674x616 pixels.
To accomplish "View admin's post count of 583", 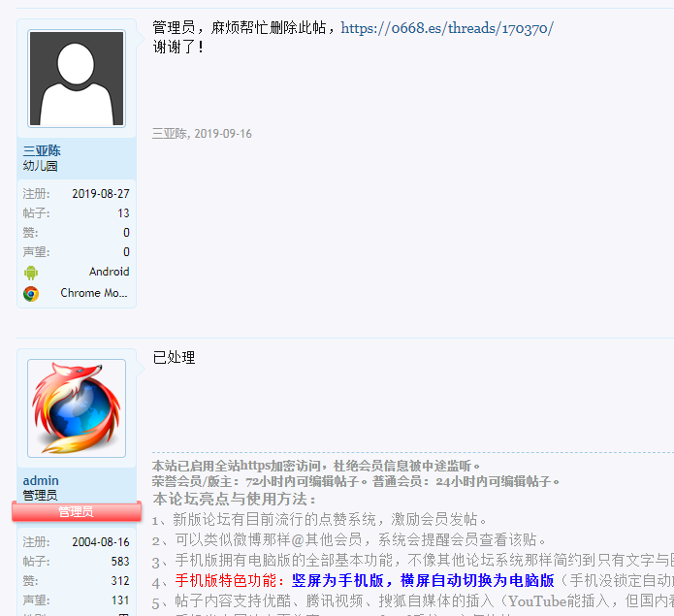I will pos(119,562).
